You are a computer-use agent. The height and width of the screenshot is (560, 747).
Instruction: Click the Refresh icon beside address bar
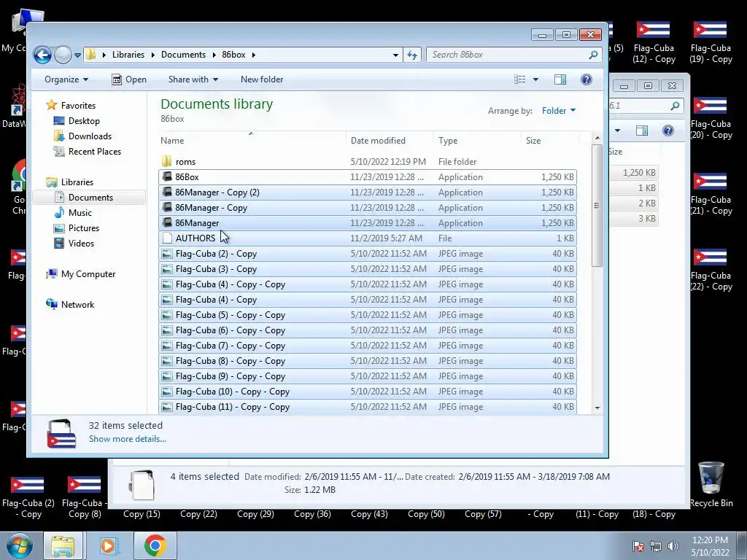tap(412, 55)
